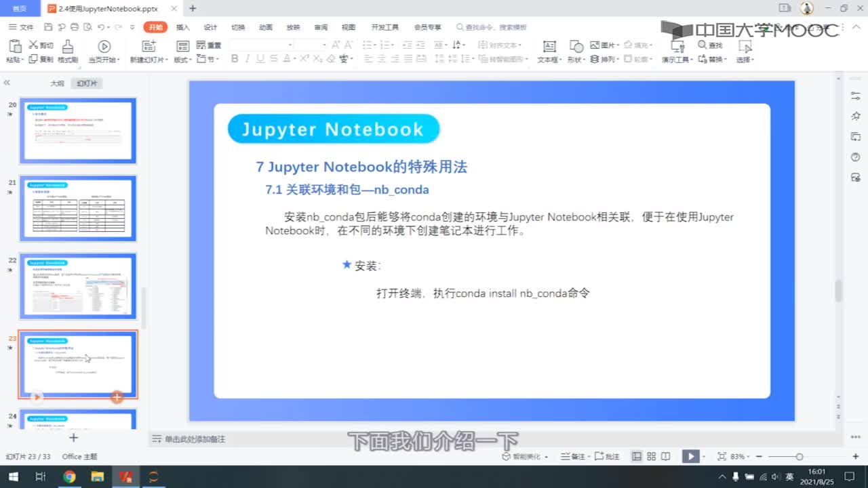Viewport: 868px width, 488px height.
Task: Switch to Slide Sorter view
Action: (x=652, y=456)
